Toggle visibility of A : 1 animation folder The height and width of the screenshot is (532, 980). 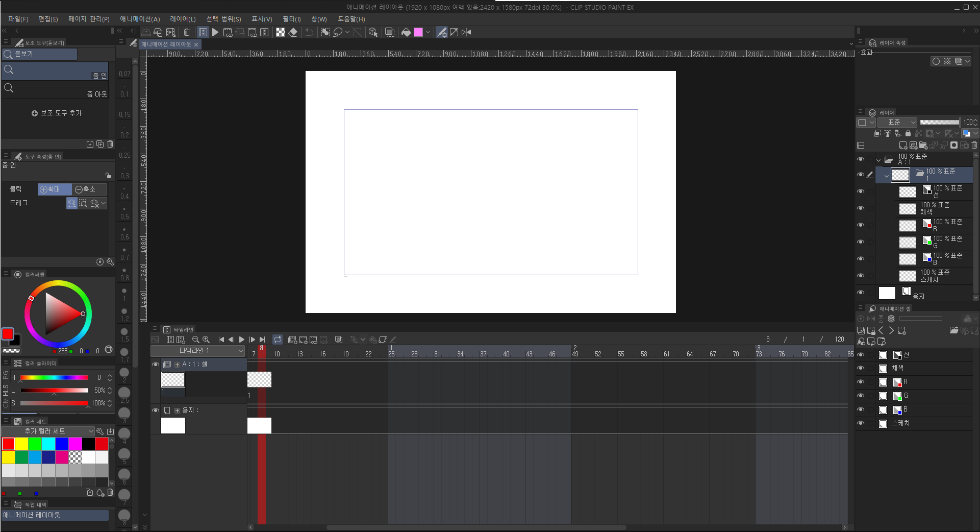tap(861, 159)
